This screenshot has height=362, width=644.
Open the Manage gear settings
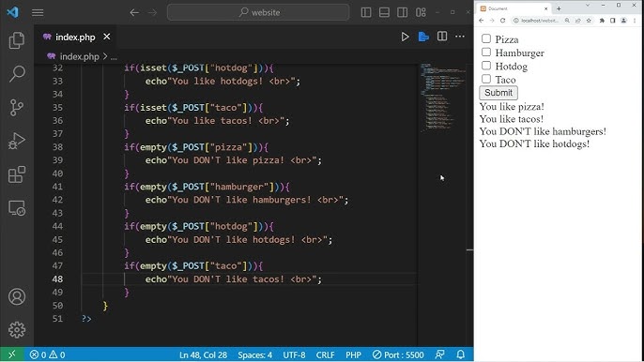(x=17, y=329)
